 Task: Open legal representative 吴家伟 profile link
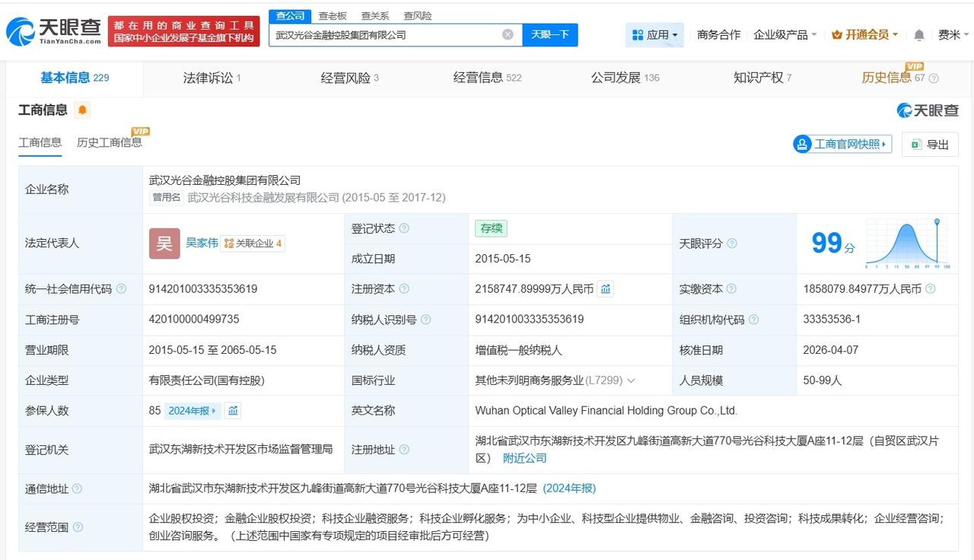tap(202, 243)
